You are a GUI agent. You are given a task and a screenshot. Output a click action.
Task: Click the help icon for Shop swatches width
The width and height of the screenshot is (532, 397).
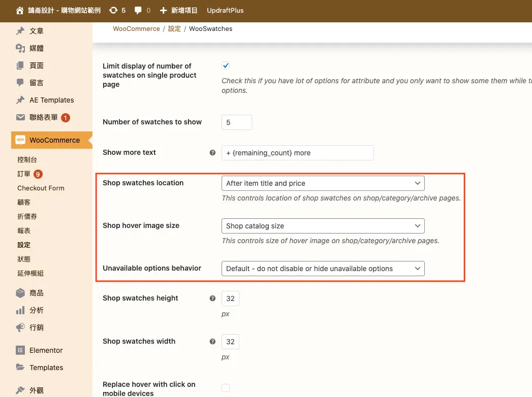tap(212, 341)
